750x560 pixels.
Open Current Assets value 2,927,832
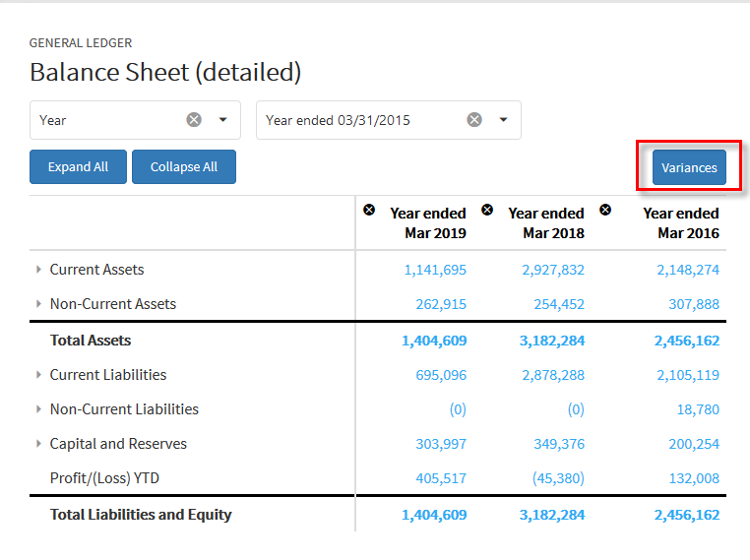553,271
